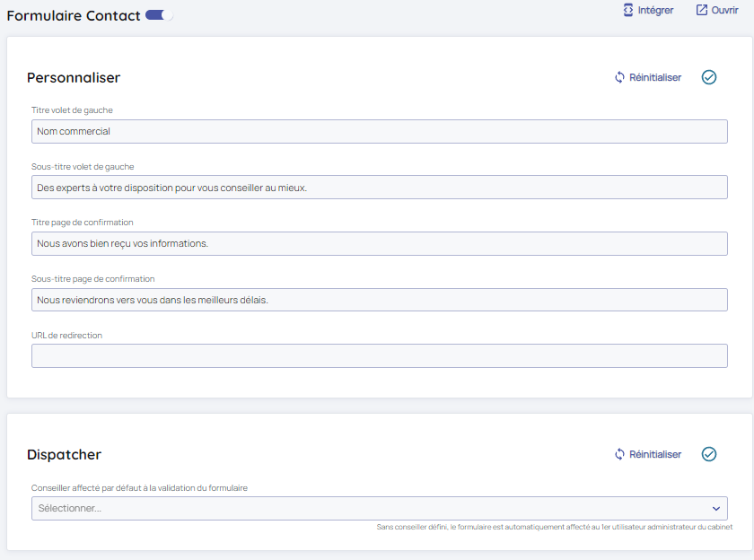Click the refresh icon in Personnaliser section

tap(619, 77)
